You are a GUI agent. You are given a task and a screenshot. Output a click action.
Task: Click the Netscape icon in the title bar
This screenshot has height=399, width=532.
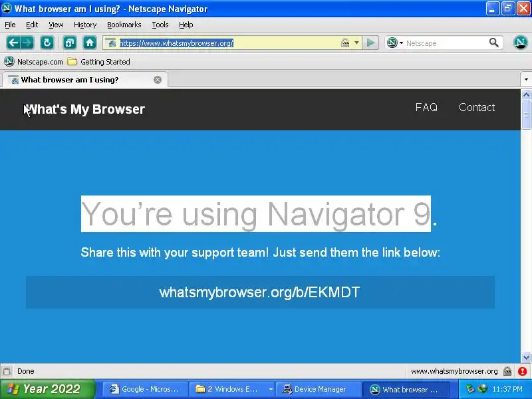(7, 8)
